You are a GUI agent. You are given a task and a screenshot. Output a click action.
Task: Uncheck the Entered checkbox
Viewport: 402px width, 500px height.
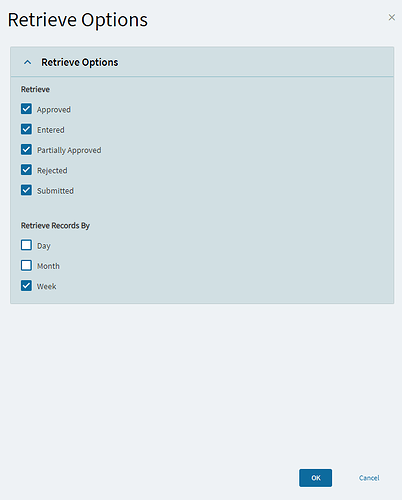tap(26, 129)
